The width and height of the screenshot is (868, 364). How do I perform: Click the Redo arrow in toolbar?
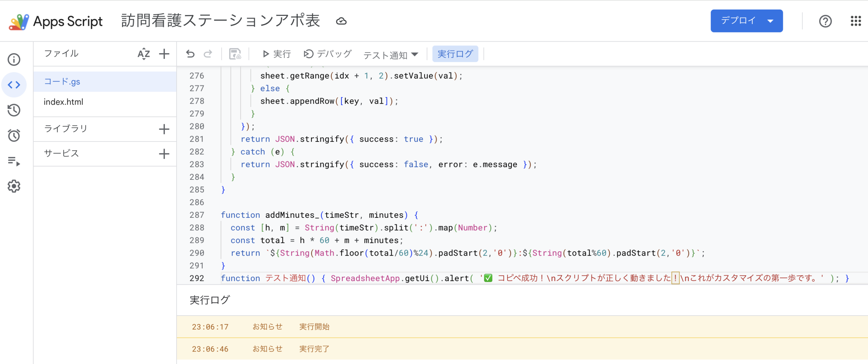(208, 54)
